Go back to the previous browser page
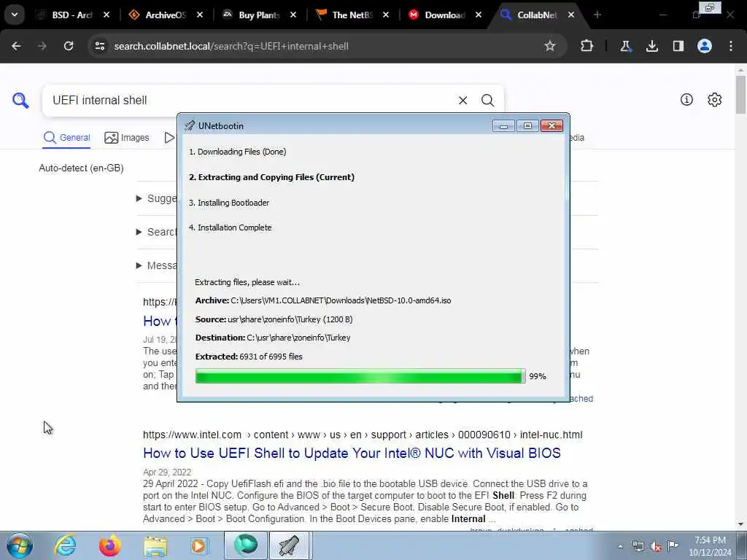This screenshot has height=560, width=747. [16, 46]
